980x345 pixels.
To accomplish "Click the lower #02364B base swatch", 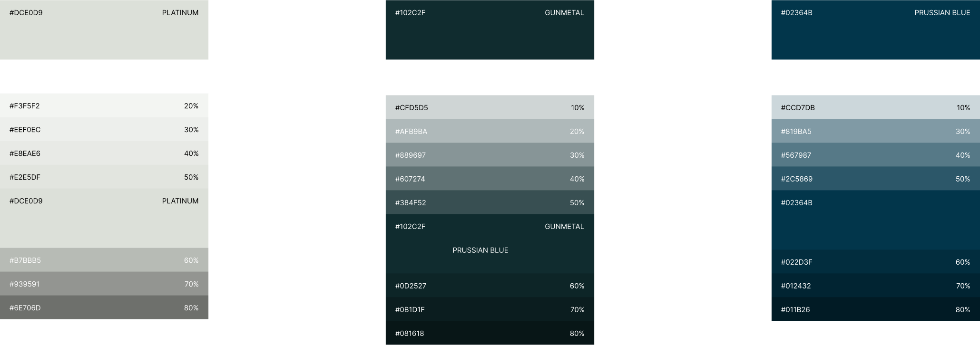I will click(x=876, y=220).
